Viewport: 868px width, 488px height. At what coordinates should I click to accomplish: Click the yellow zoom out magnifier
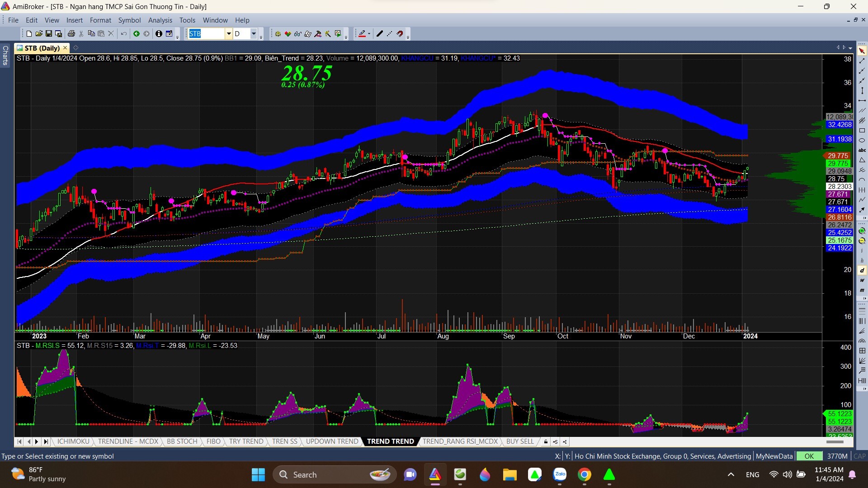(x=862, y=241)
